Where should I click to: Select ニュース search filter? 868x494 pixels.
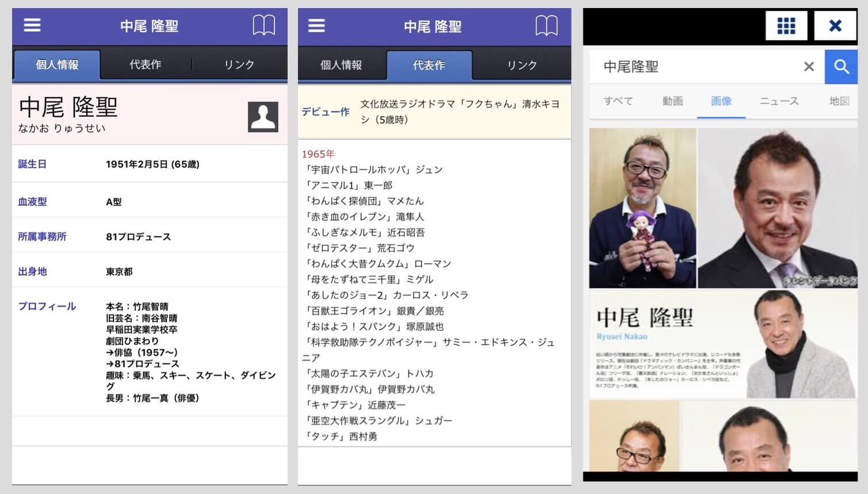tap(779, 101)
